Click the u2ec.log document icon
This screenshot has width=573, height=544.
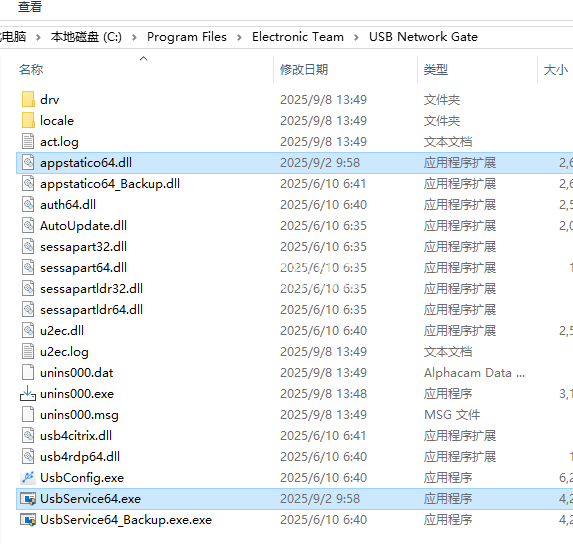click(28, 351)
